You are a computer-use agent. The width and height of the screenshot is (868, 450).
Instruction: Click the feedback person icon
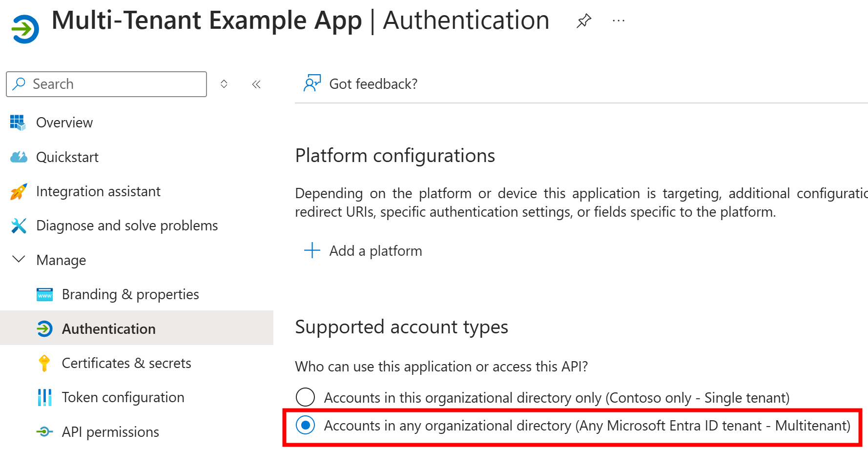click(312, 83)
